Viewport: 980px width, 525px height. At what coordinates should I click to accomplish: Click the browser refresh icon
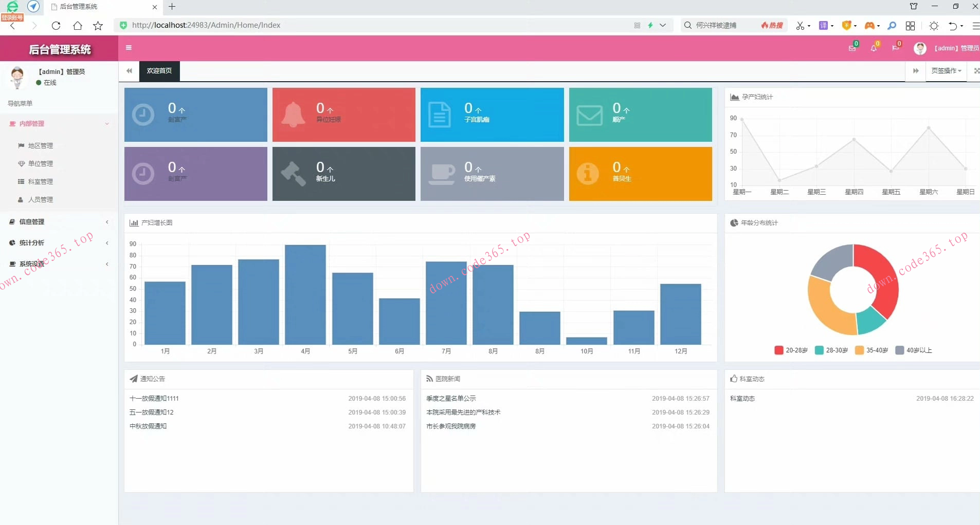point(56,26)
